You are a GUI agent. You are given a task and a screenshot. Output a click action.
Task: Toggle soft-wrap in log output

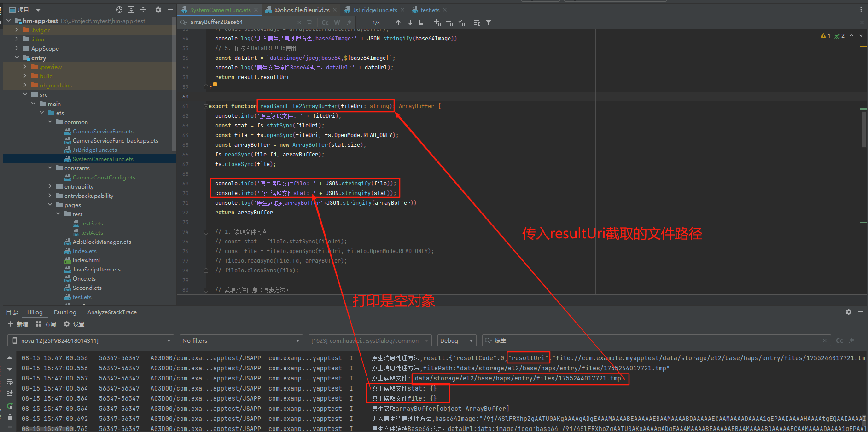(10, 381)
